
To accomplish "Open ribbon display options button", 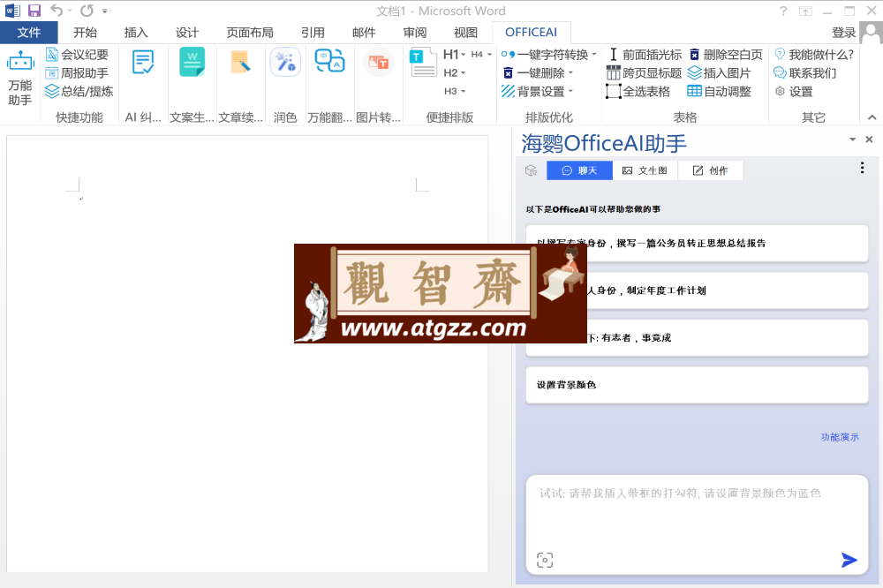I will click(x=806, y=11).
